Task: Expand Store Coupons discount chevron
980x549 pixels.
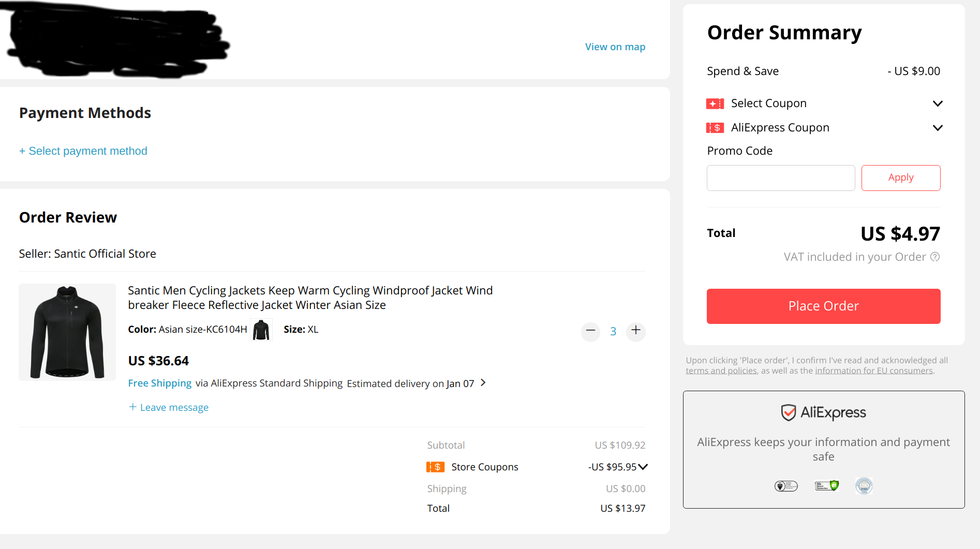Action: click(x=643, y=467)
